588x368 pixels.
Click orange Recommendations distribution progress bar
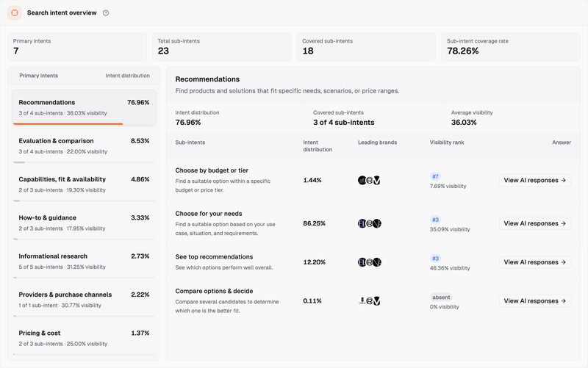68,123
